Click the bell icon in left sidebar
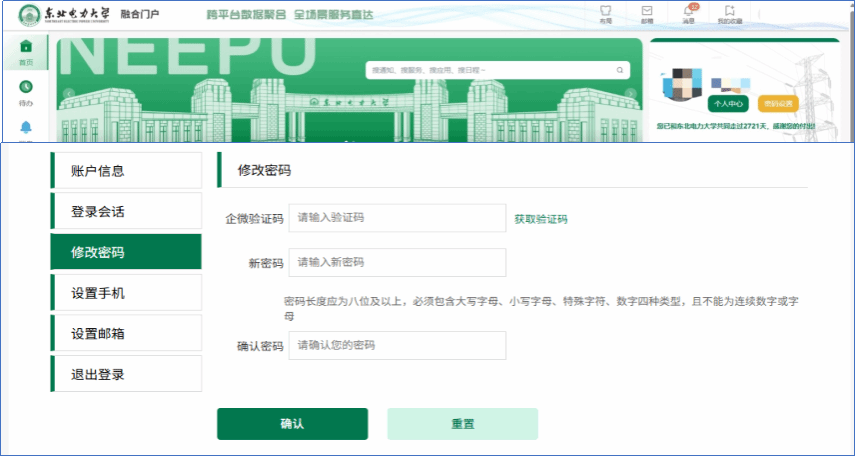 [26, 127]
